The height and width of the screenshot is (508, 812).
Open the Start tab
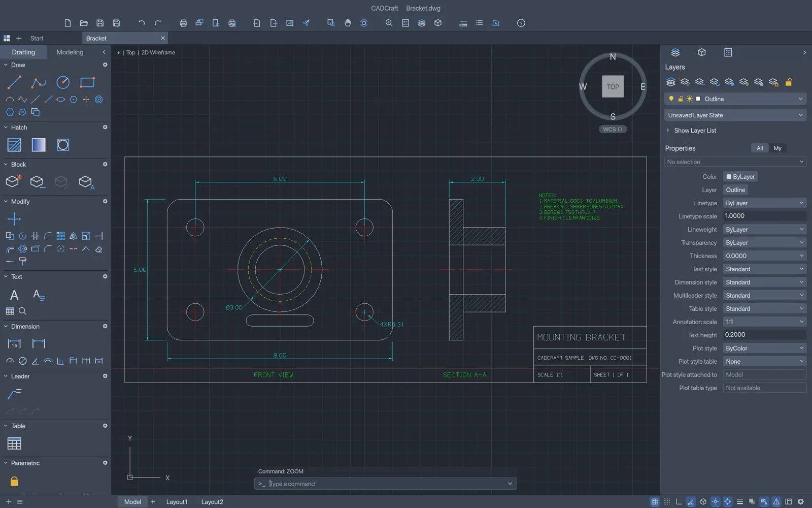tap(37, 38)
